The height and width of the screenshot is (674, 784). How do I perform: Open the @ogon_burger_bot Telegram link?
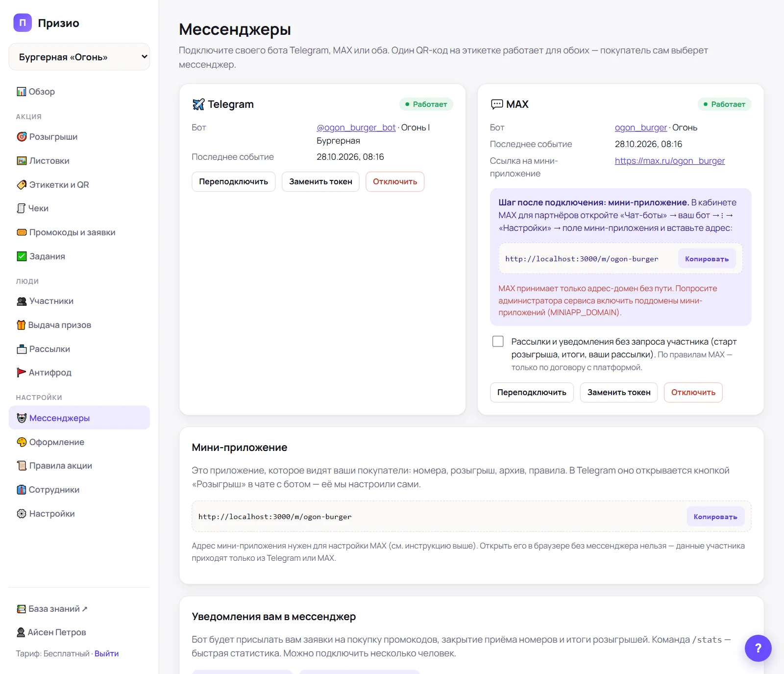[356, 127]
